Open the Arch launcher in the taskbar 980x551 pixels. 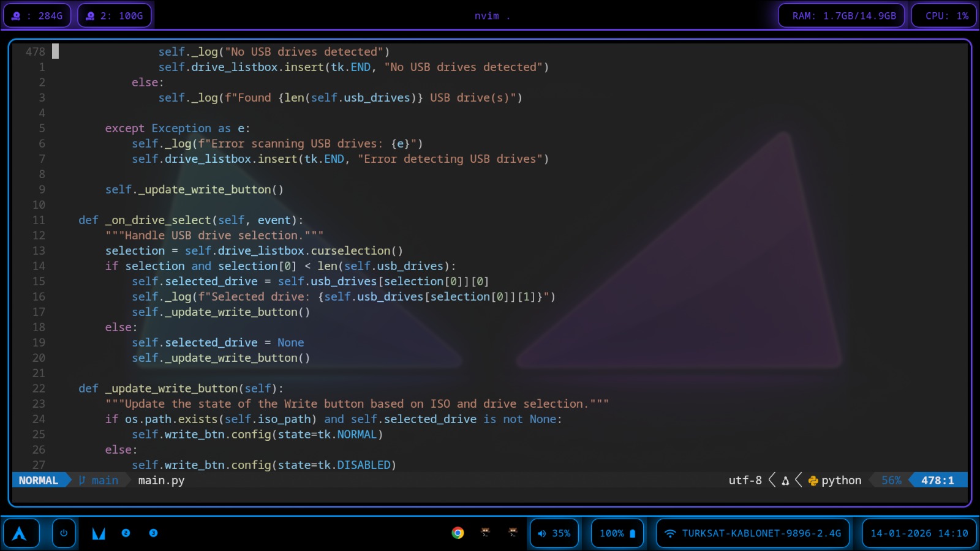click(x=21, y=533)
